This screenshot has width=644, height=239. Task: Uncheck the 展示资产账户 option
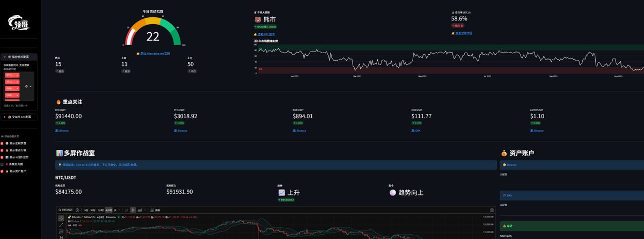click(x=2, y=171)
